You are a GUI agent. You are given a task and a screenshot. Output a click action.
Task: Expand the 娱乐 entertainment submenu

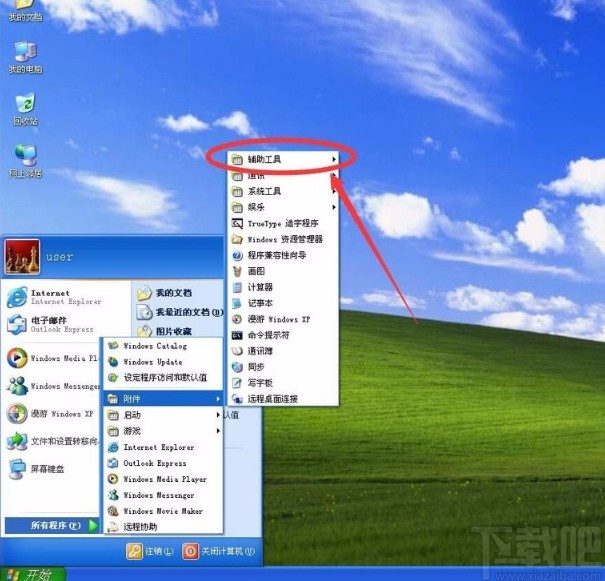pos(284,207)
